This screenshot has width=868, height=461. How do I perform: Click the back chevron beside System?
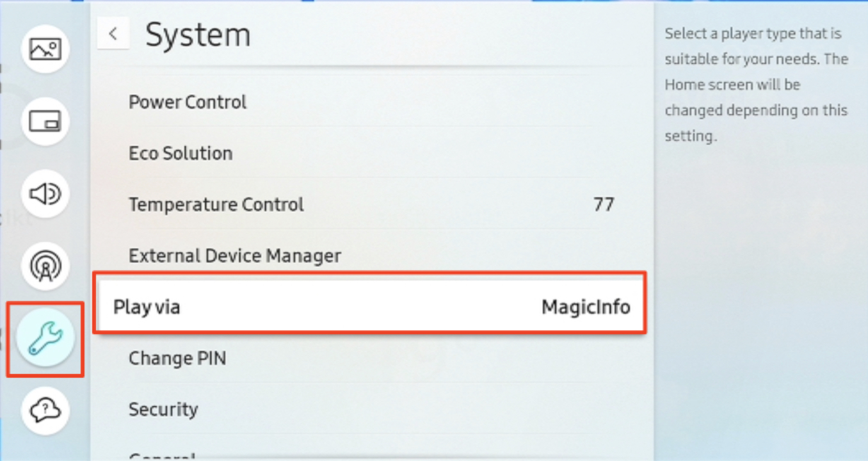pyautogui.click(x=113, y=34)
